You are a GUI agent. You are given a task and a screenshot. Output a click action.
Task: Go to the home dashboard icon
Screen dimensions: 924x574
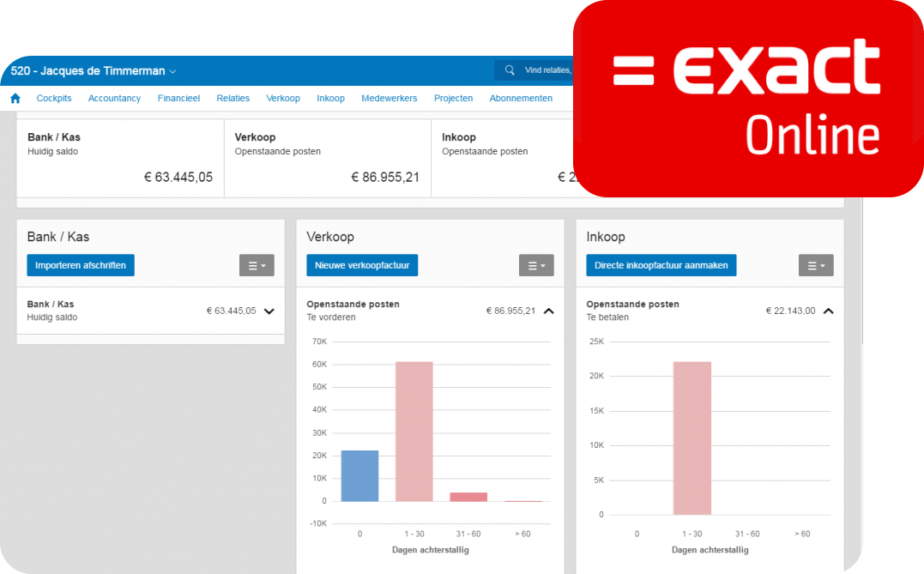point(15,99)
